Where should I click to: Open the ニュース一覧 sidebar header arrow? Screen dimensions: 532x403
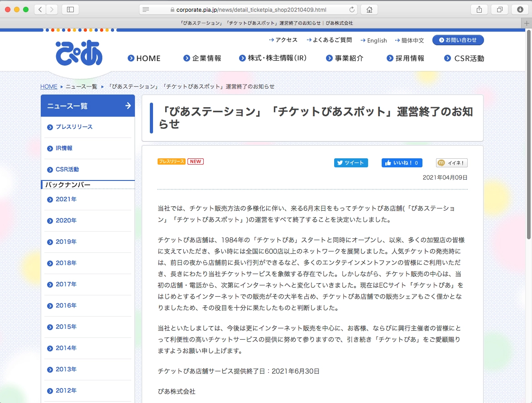128,106
